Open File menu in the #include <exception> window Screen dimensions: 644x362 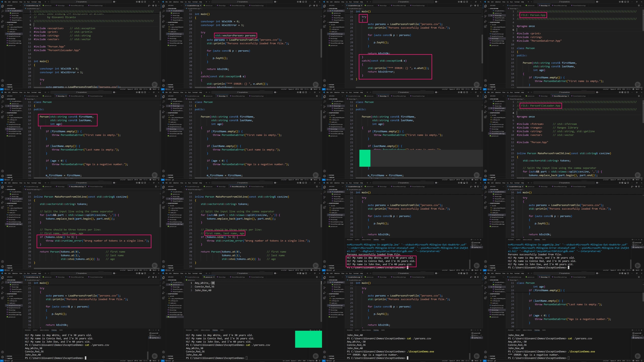[5, 2]
